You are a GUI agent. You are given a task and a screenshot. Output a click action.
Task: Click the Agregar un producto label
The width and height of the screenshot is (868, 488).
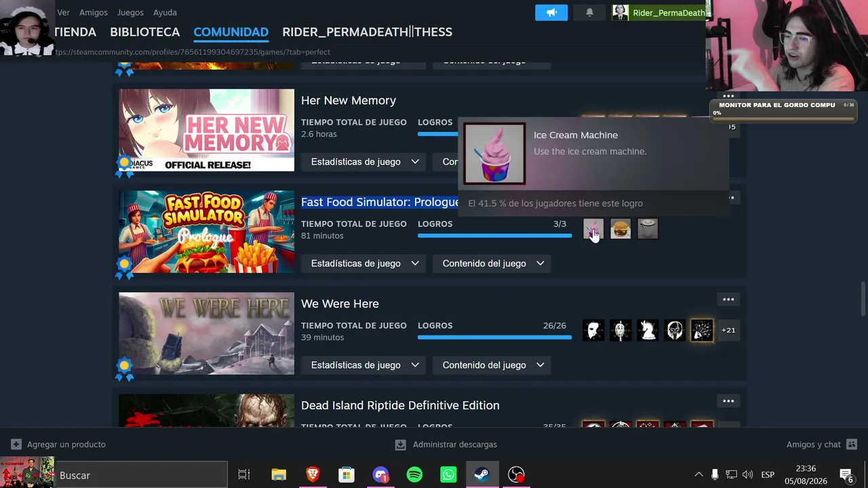[66, 445]
